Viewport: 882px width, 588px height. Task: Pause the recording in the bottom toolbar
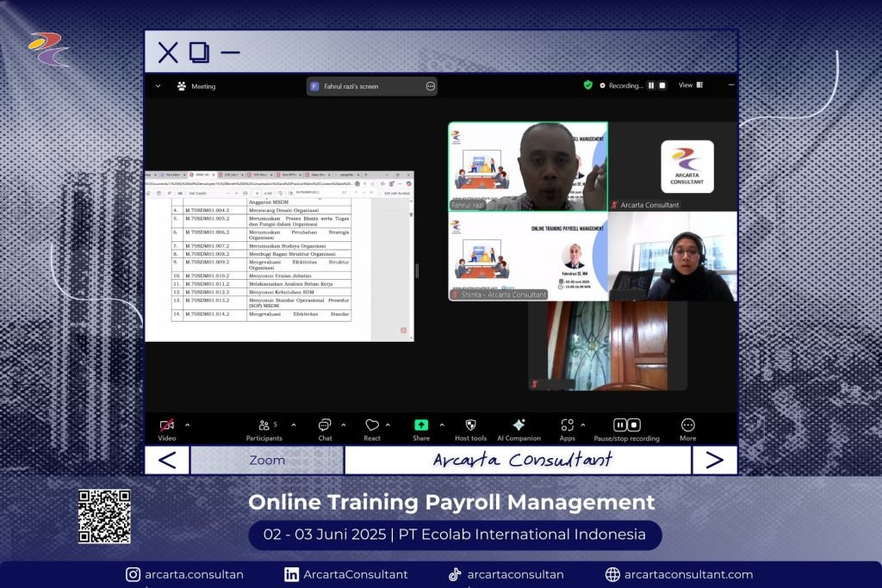tap(620, 425)
